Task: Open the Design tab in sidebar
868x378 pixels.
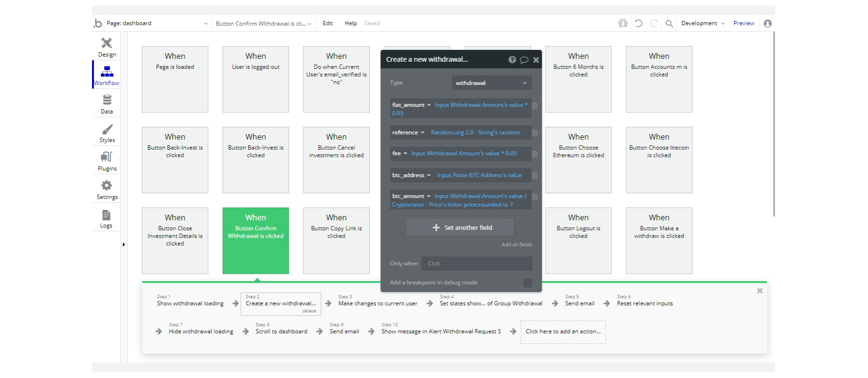Action: point(107,47)
